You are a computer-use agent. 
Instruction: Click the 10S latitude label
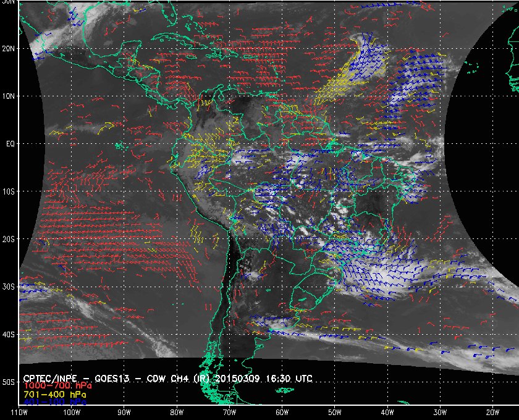pyautogui.click(x=9, y=191)
